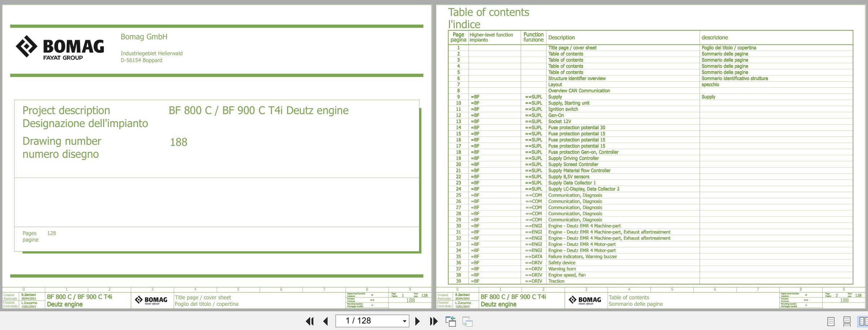
Task: Go to the next page
Action: point(417,321)
